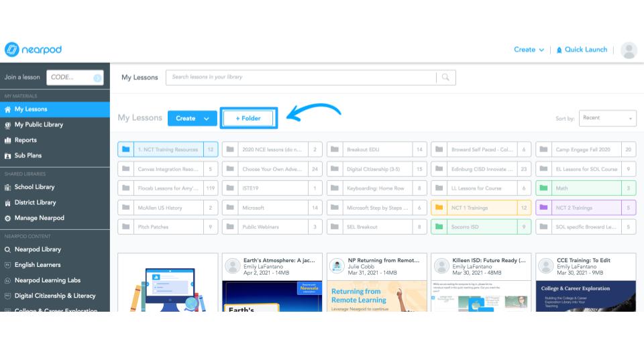Open District Library from sidebar
644x362 pixels.
(x=35, y=202)
